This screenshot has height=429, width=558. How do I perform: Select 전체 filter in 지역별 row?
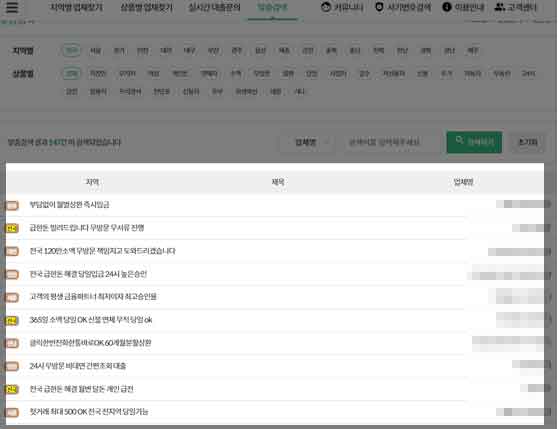tap(72, 51)
